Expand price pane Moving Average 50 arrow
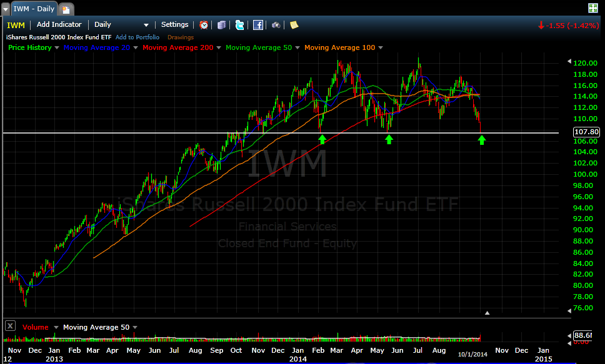 [297, 47]
